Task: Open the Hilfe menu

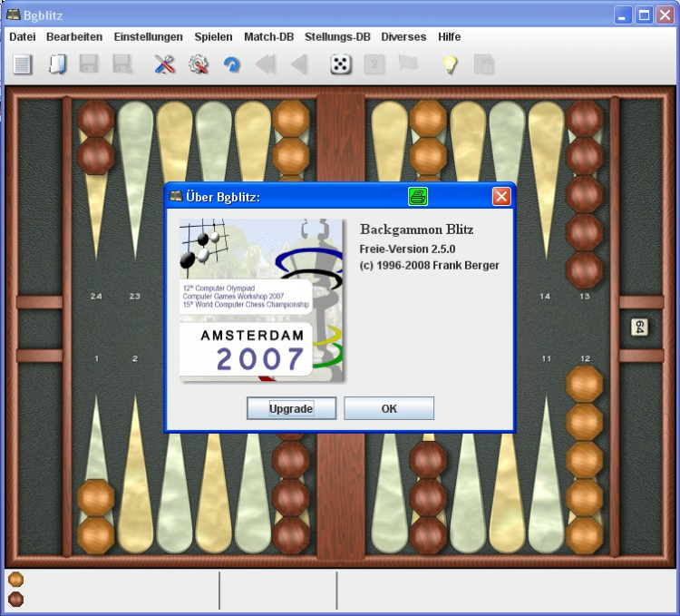Action: [x=449, y=37]
